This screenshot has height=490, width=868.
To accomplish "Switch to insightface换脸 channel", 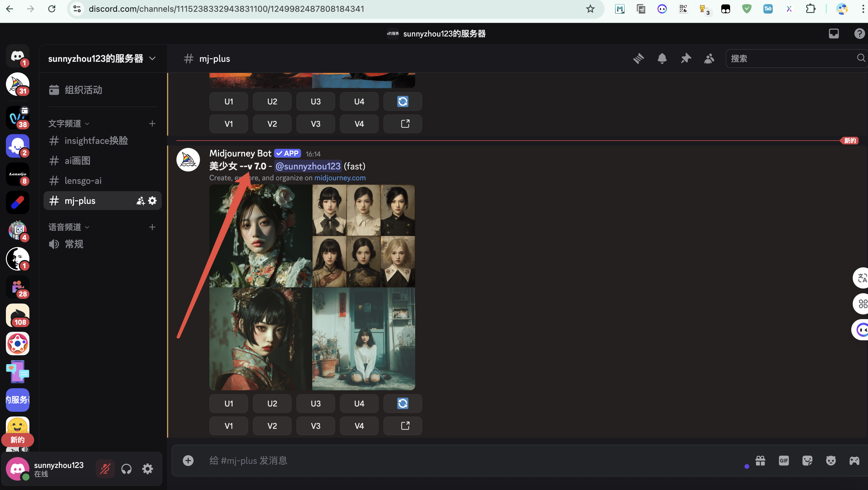I will 96,140.
